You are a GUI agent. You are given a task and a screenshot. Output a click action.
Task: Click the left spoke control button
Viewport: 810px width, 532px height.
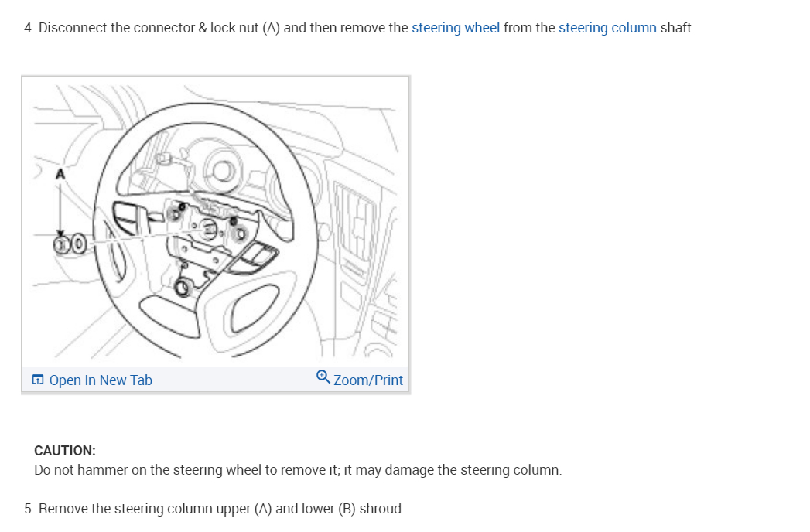coord(130,217)
